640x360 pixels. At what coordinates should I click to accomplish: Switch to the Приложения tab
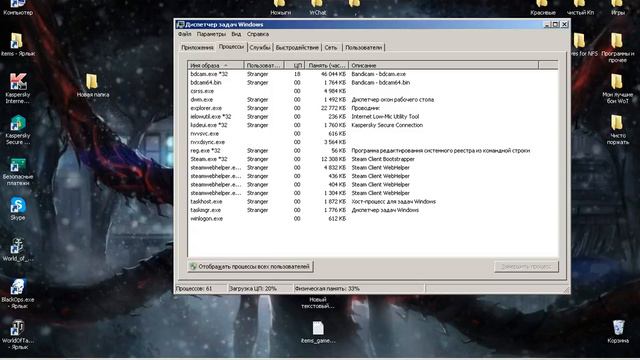[x=198, y=48]
